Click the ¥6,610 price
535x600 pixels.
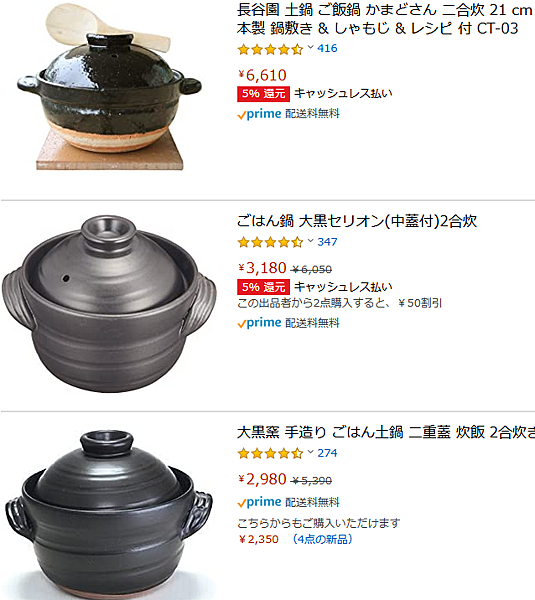tap(263, 75)
